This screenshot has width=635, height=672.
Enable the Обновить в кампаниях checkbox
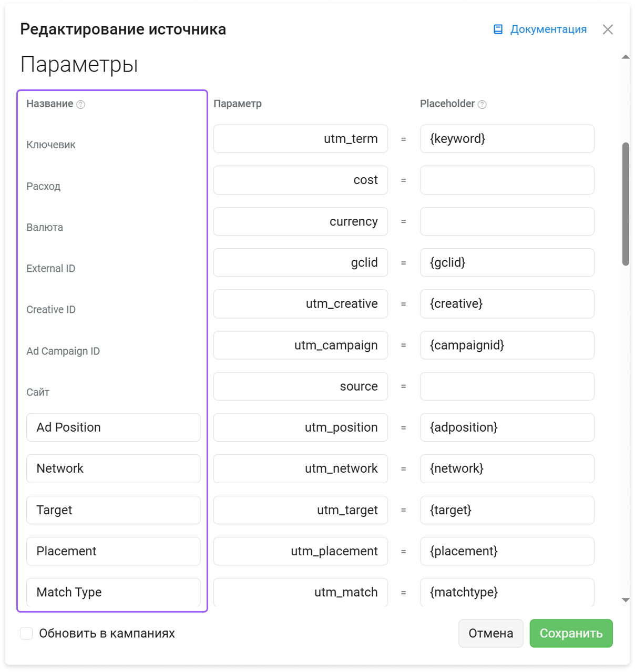point(26,633)
